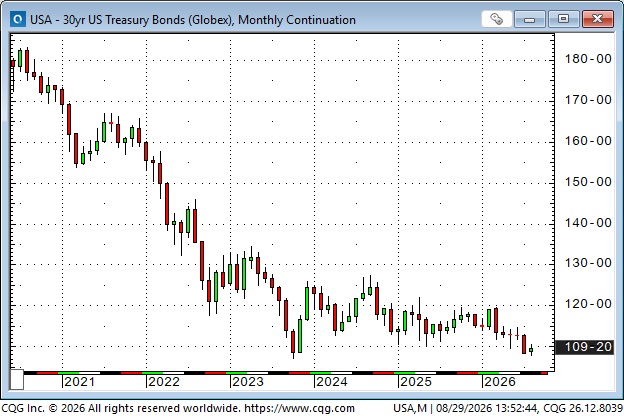Viewport: 624px width, 416px height.
Task: Click the CQG chart icon in title bar
Action: [18, 19]
